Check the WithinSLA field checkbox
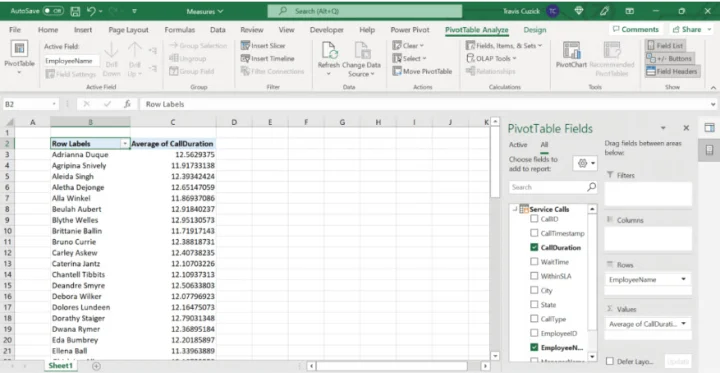This screenshot has width=720, height=373. coord(534,276)
